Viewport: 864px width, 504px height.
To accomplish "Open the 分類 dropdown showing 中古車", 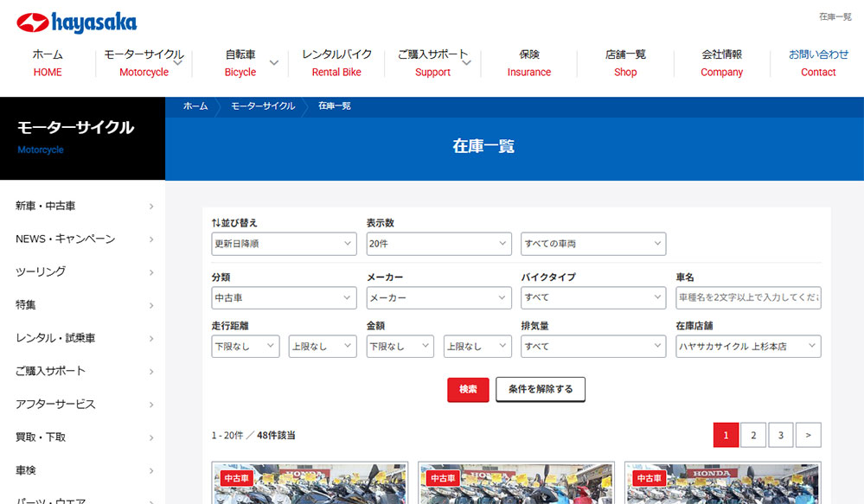I will tap(284, 297).
